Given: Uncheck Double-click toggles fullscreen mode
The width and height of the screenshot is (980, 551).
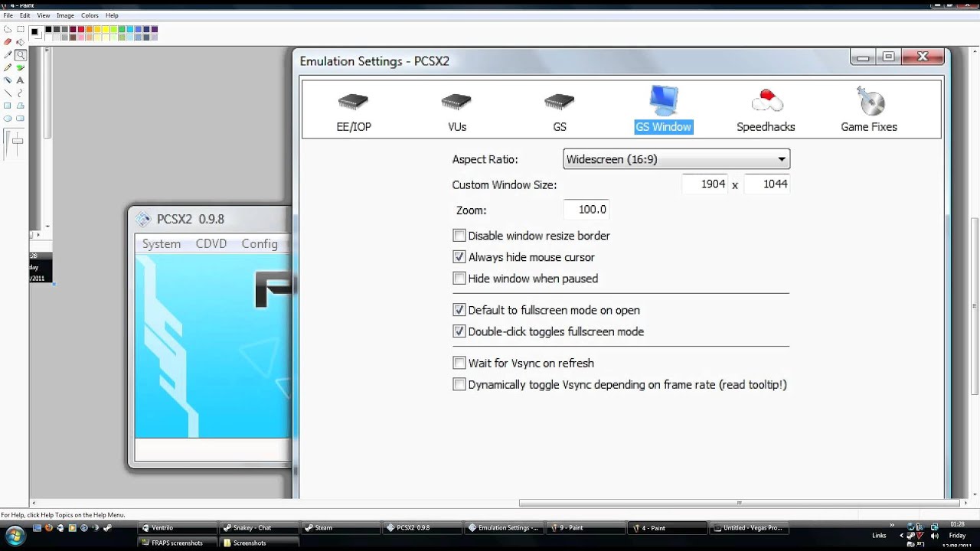Looking at the screenshot, I should (x=459, y=331).
